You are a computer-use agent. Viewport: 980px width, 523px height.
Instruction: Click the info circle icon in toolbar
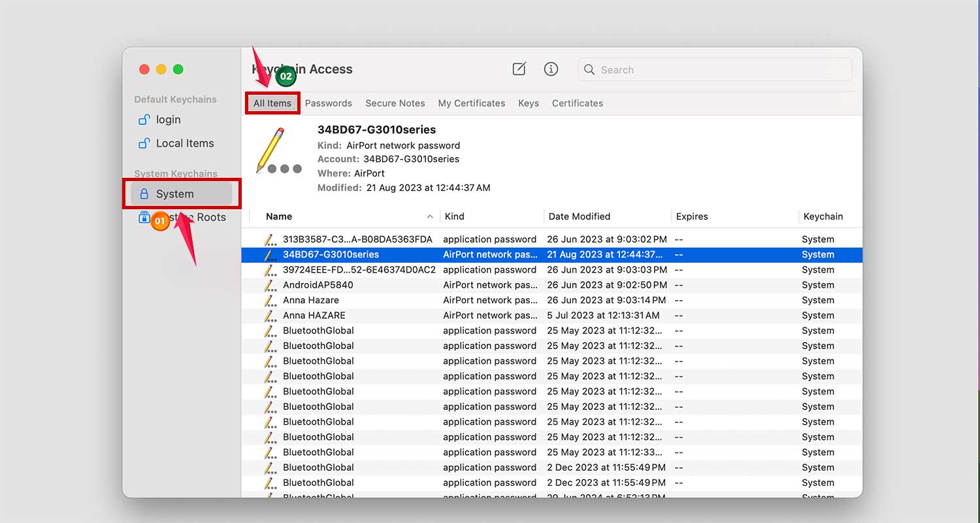551,69
